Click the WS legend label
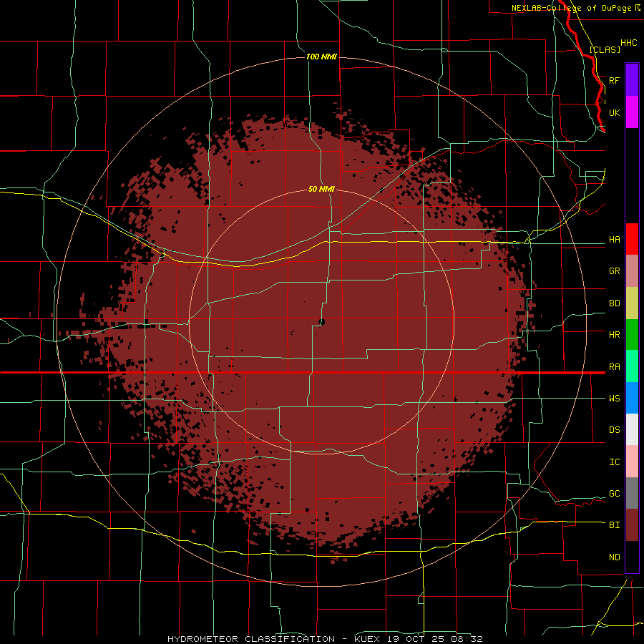The height and width of the screenshot is (644, 644). 614,399
